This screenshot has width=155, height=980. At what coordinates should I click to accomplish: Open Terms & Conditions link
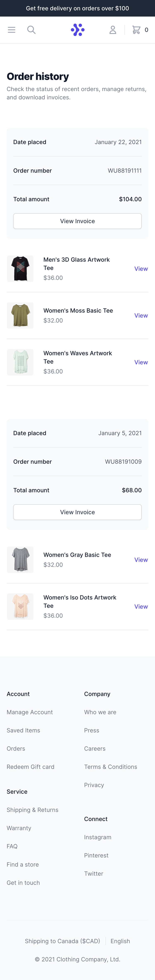[x=111, y=767]
